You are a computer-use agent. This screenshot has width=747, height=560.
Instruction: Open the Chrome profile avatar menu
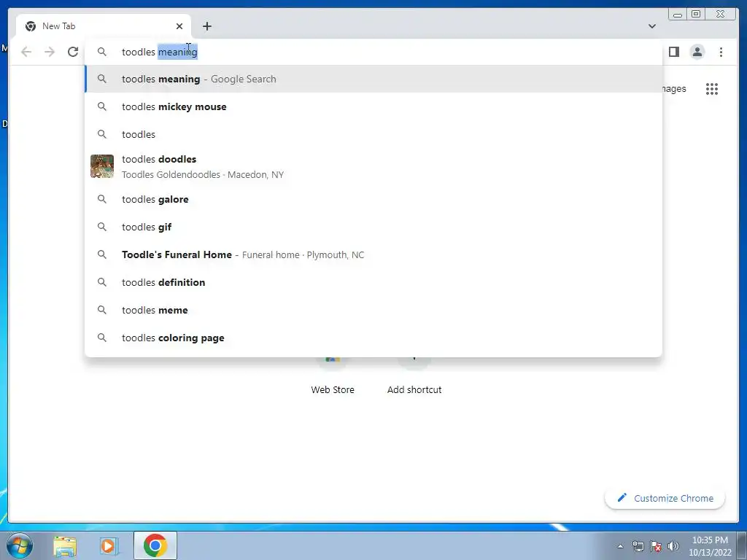(697, 52)
